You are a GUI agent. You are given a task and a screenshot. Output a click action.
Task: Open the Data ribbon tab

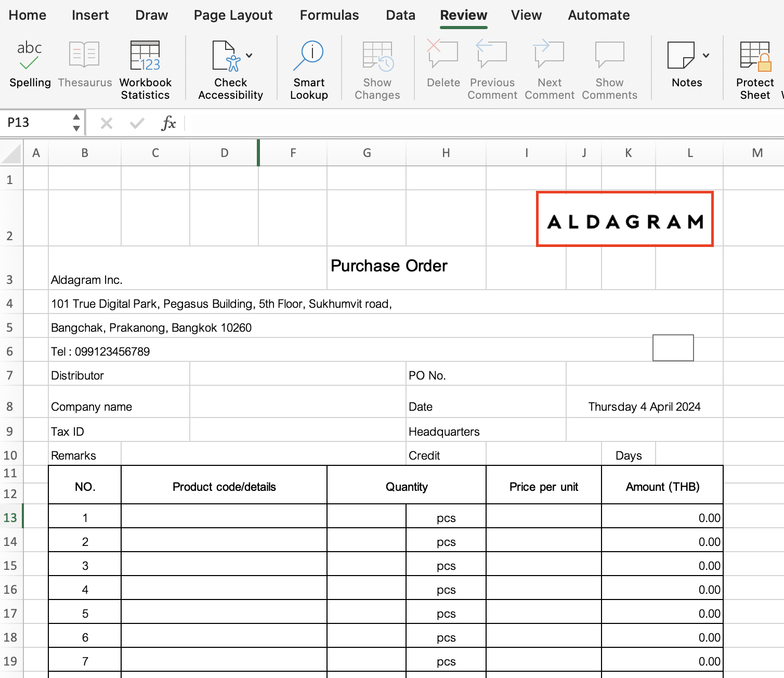[x=400, y=15]
